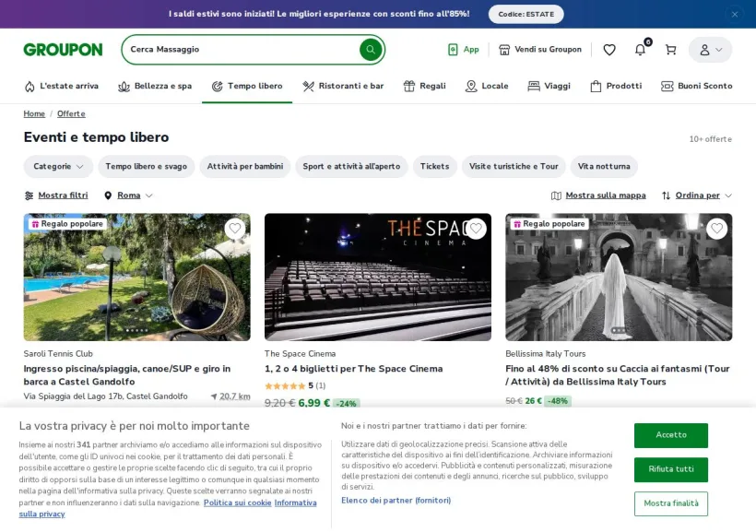Select Ristoranti e bar category
756x532 pixels.
[x=343, y=86]
